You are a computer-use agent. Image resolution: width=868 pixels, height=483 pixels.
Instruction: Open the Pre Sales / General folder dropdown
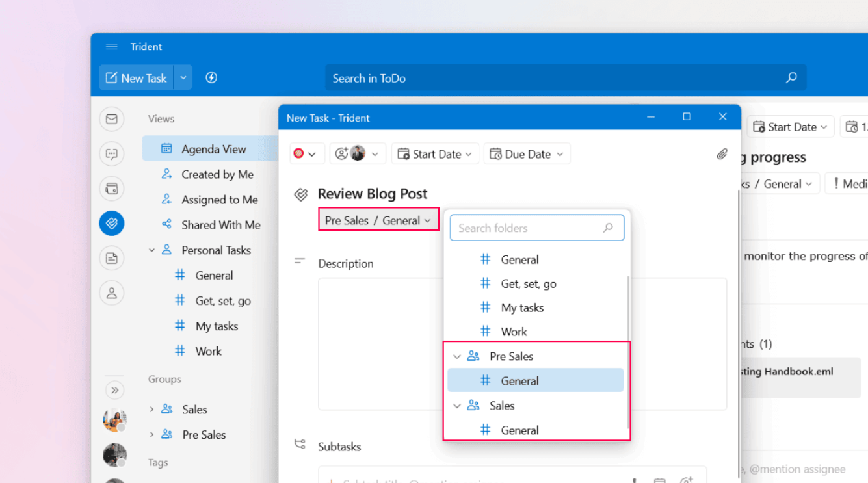[x=378, y=220]
